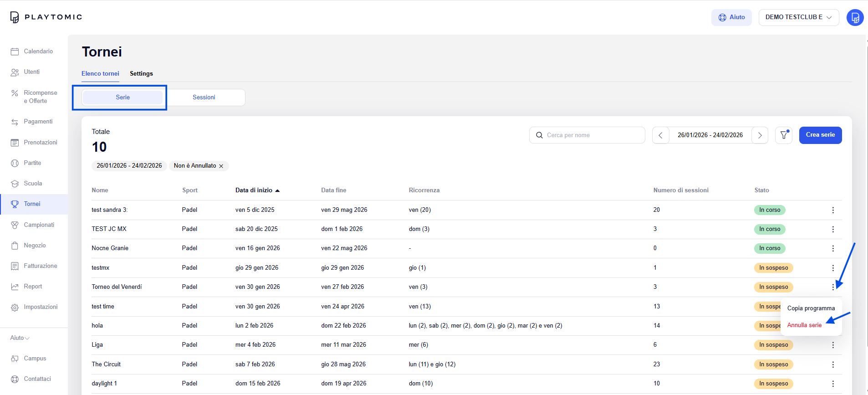Go to next date range
This screenshot has width=868, height=395.
(x=760, y=135)
